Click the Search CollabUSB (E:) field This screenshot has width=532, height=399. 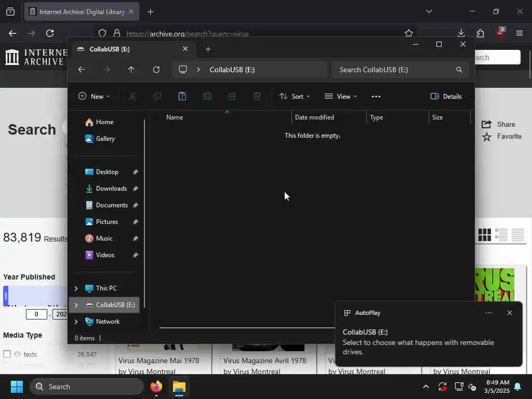click(400, 70)
